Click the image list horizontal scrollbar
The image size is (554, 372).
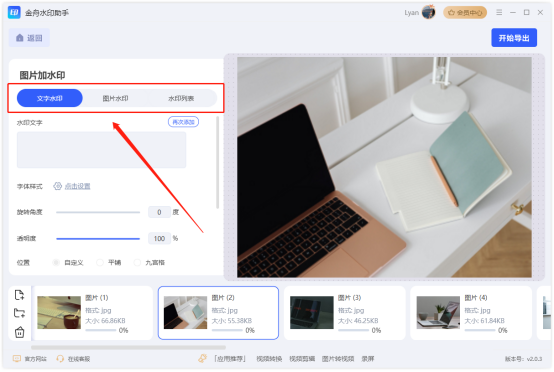pyautogui.click(x=128, y=348)
